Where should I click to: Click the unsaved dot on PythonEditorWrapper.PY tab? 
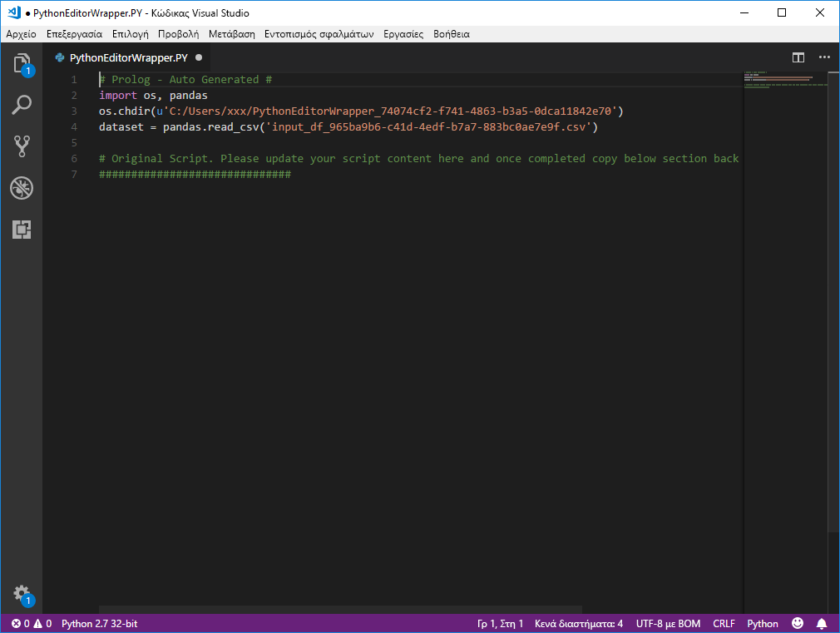pos(199,57)
